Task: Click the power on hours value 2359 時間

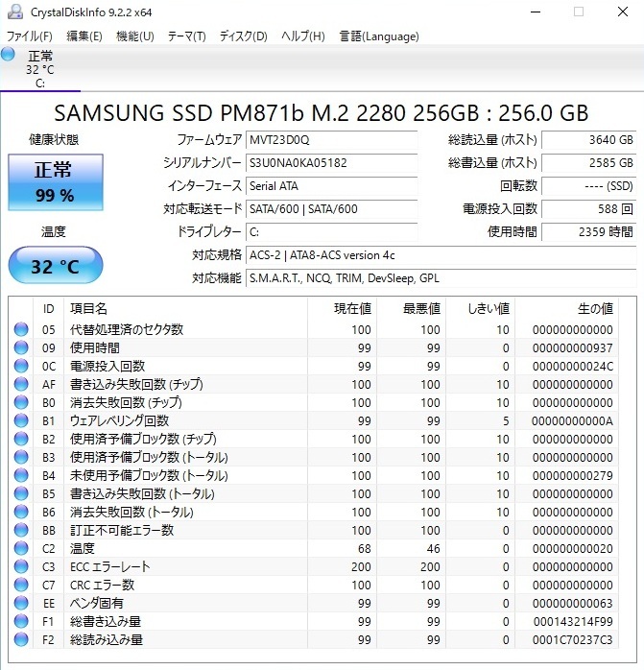Action: point(589,232)
